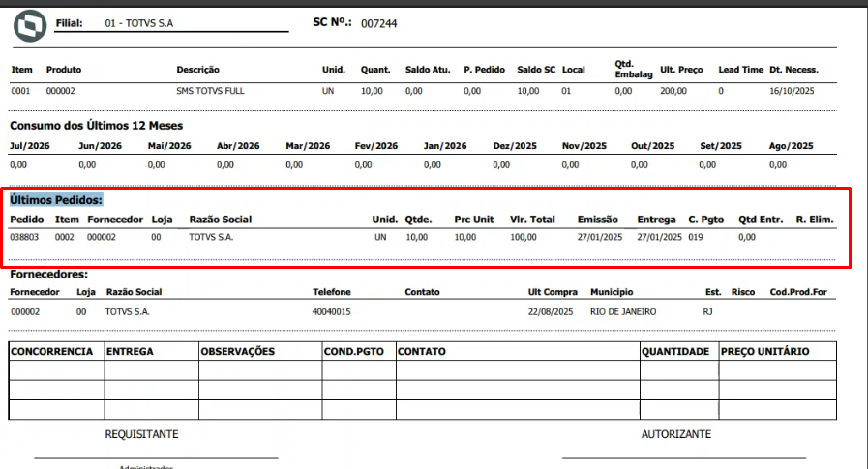Select the highlighted Últimos Pedidos heading
Screen dimensions: 868x469
click(x=56, y=200)
